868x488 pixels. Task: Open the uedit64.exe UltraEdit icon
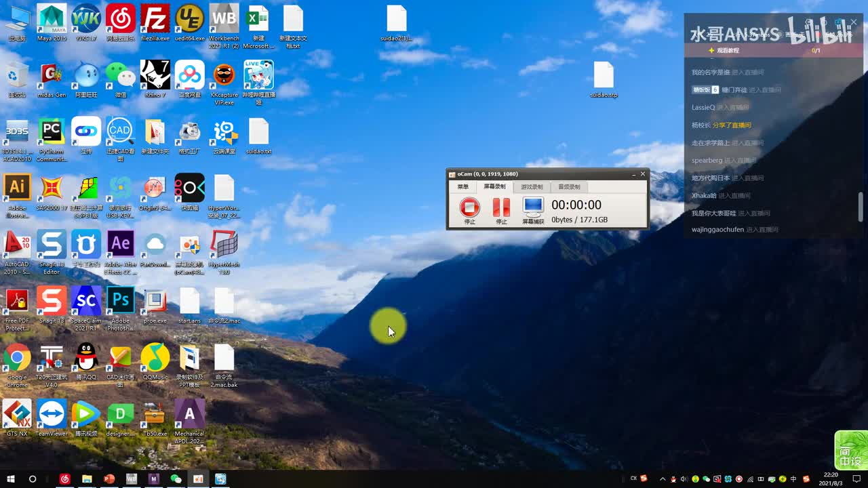(x=189, y=23)
